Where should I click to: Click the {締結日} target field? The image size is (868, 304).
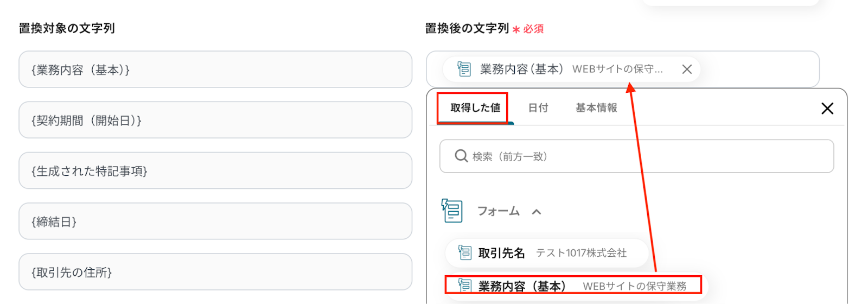[x=215, y=221]
